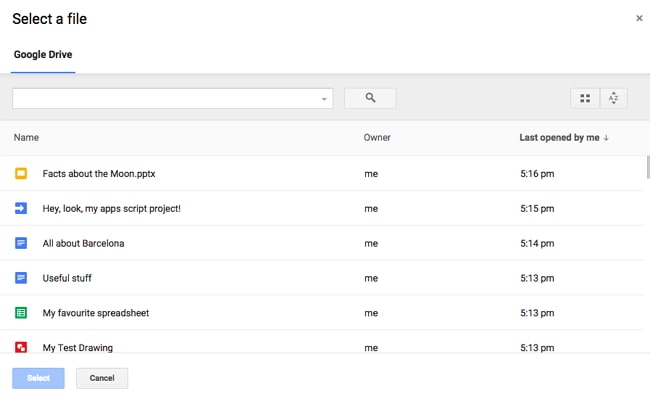Image resolution: width=650 pixels, height=399 pixels.
Task: Open the Google Drive tab
Action: pyautogui.click(x=43, y=55)
